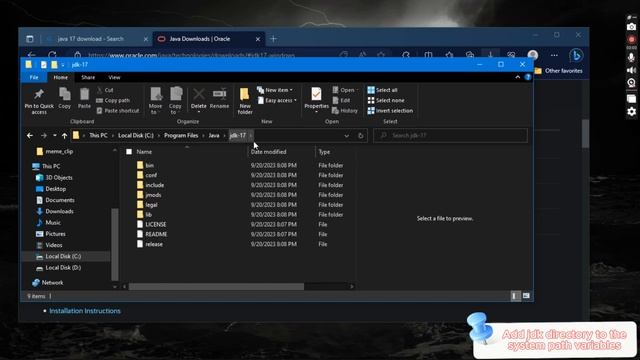Click the Copy ribbon button
Viewport: 640px width, 360px height.
coord(64,98)
